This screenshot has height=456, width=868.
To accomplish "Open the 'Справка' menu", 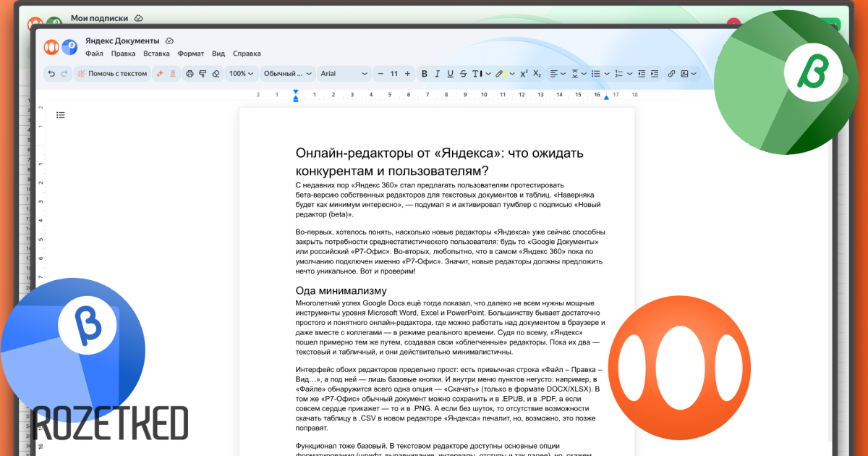I will pyautogui.click(x=247, y=54).
